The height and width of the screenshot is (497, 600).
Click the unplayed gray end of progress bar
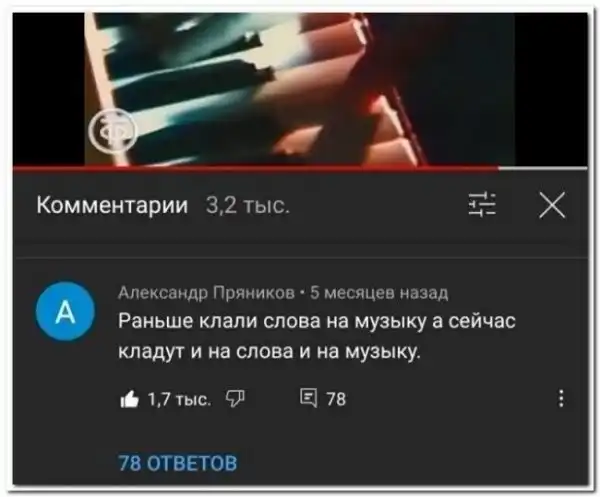543,168
